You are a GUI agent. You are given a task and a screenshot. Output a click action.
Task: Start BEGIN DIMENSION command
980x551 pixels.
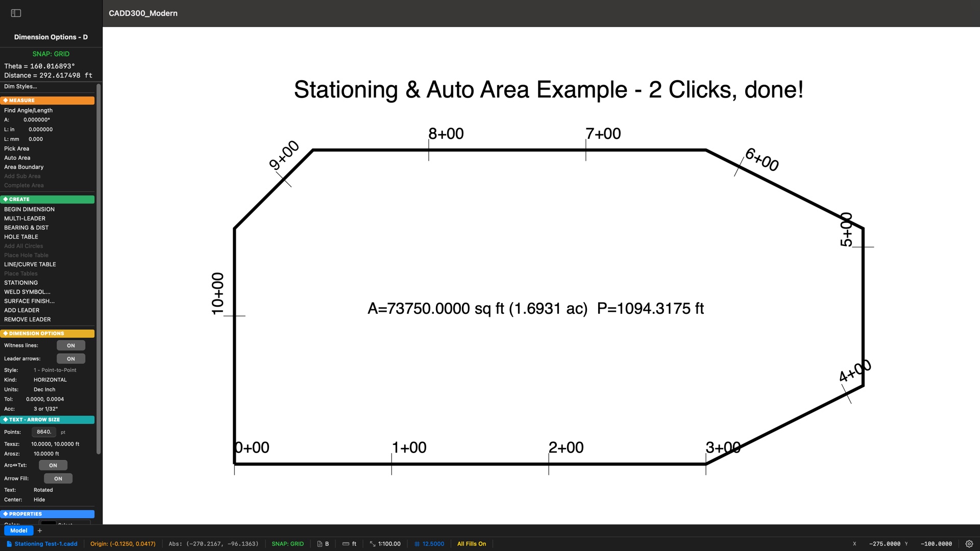30,210
